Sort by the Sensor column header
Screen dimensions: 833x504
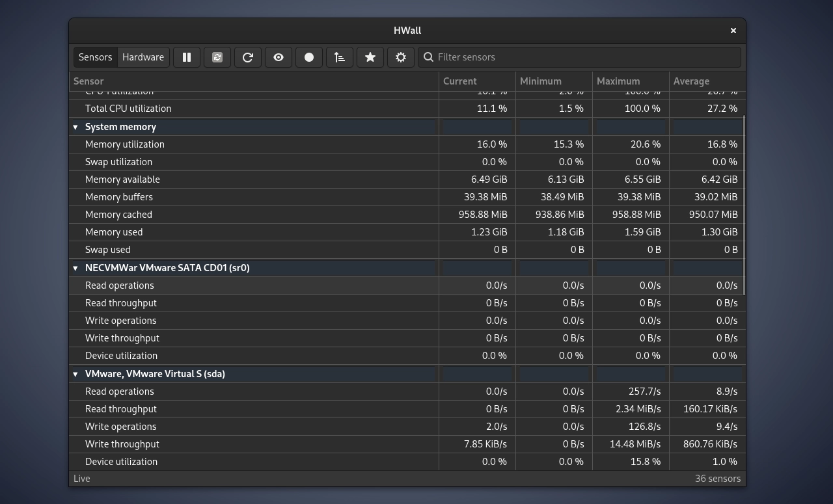254,81
